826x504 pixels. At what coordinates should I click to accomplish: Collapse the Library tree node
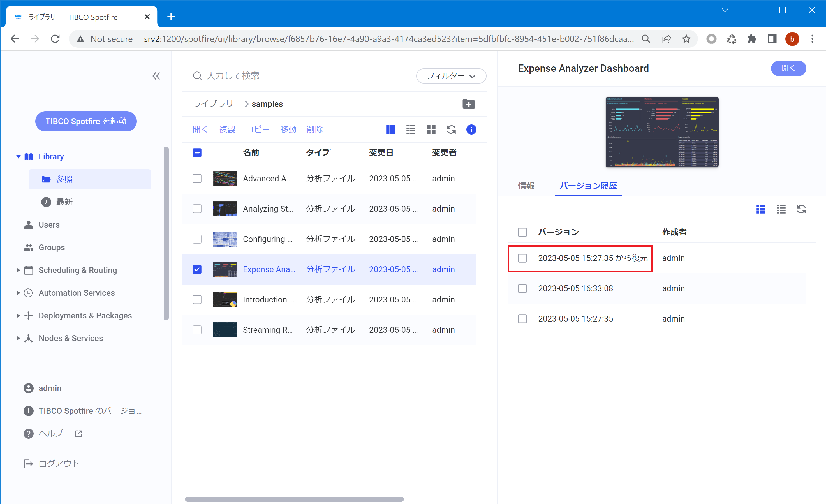click(18, 157)
